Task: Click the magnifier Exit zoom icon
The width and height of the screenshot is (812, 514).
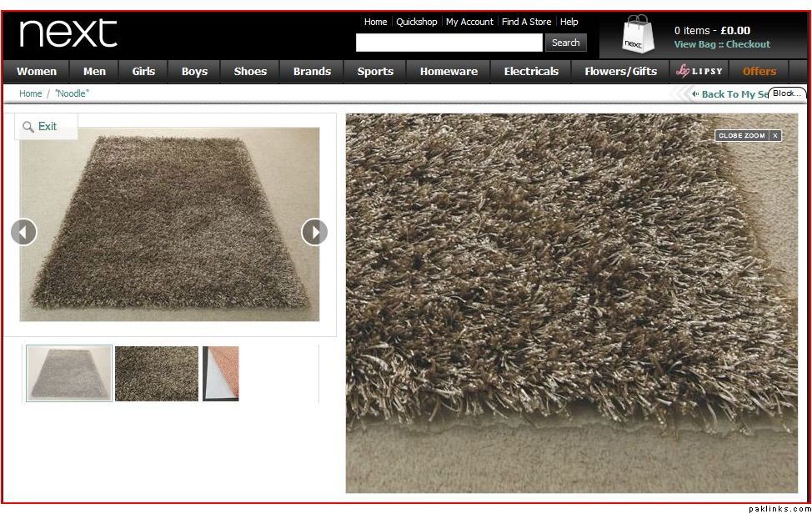Action: coord(28,127)
